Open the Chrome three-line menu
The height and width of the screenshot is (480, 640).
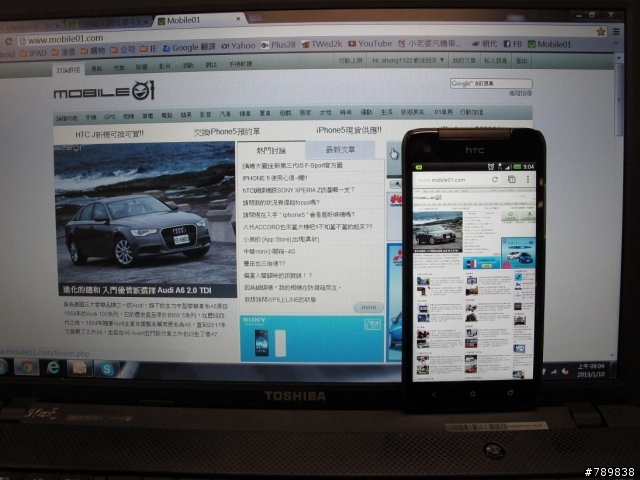tap(616, 31)
